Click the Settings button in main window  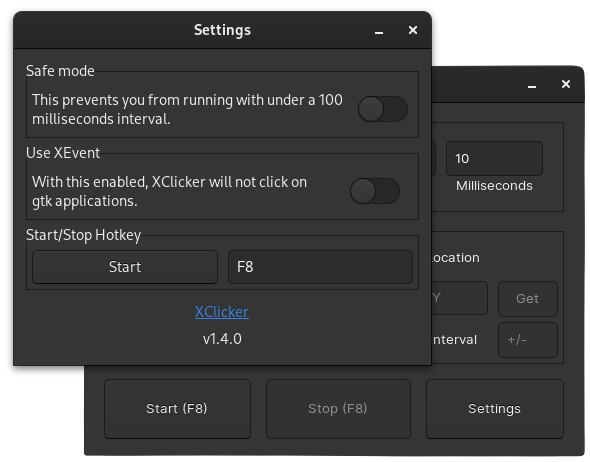[x=495, y=409]
